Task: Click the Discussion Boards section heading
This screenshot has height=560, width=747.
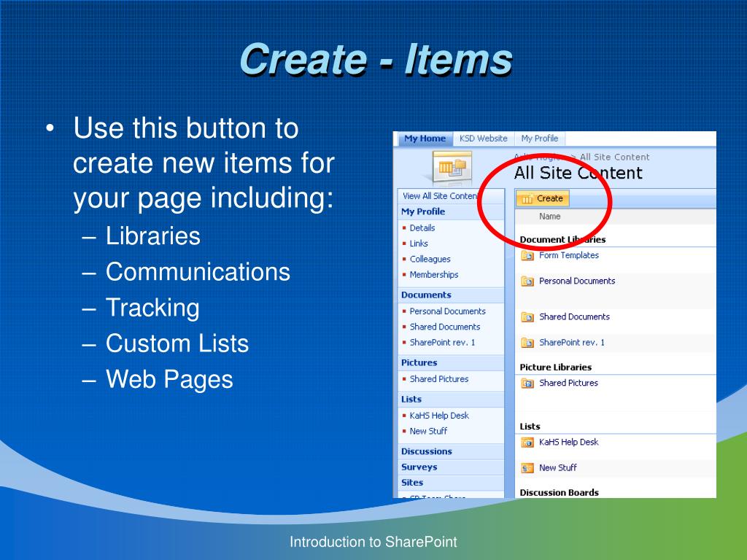Action: (559, 492)
